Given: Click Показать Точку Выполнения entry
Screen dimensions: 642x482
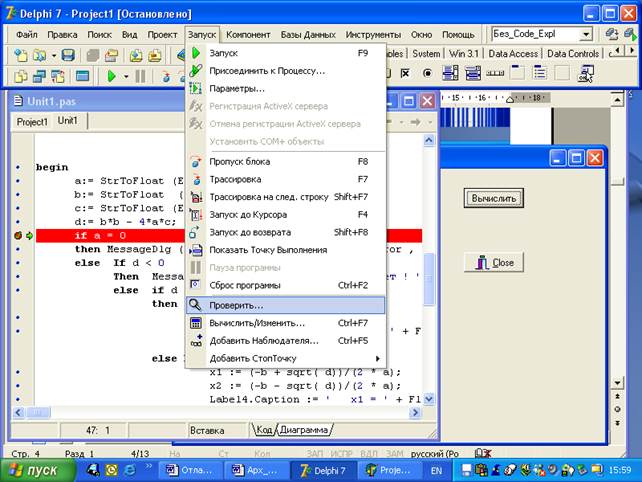Looking at the screenshot, I should click(x=285, y=249).
